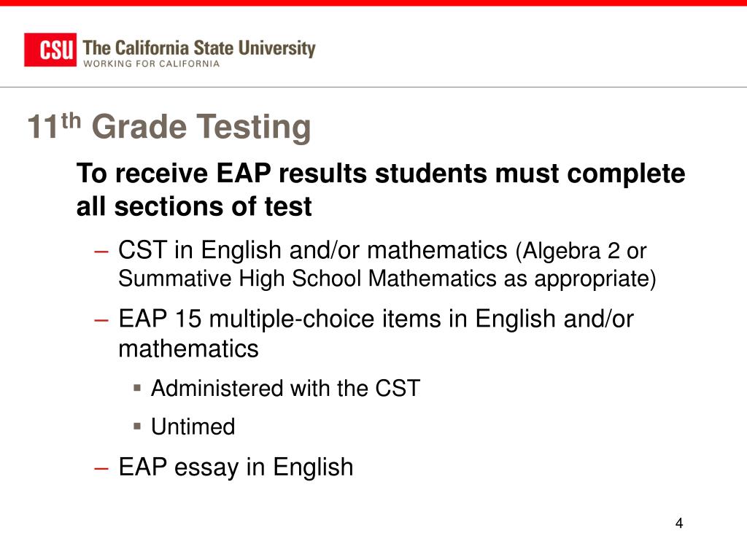Viewport: 747px width, 560px height.
Task: Select the 'Administered with the CST' text
Action: tap(285, 388)
